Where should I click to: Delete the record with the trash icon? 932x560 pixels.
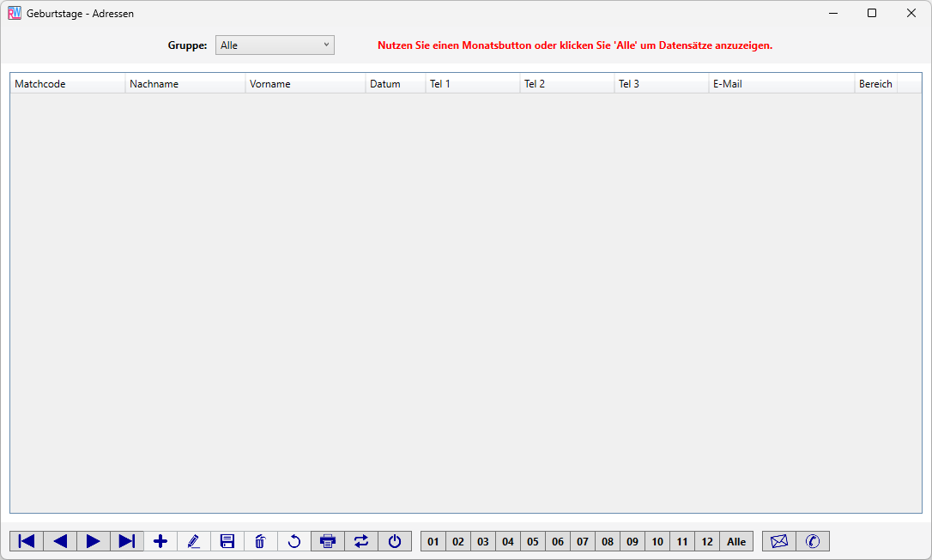click(260, 541)
